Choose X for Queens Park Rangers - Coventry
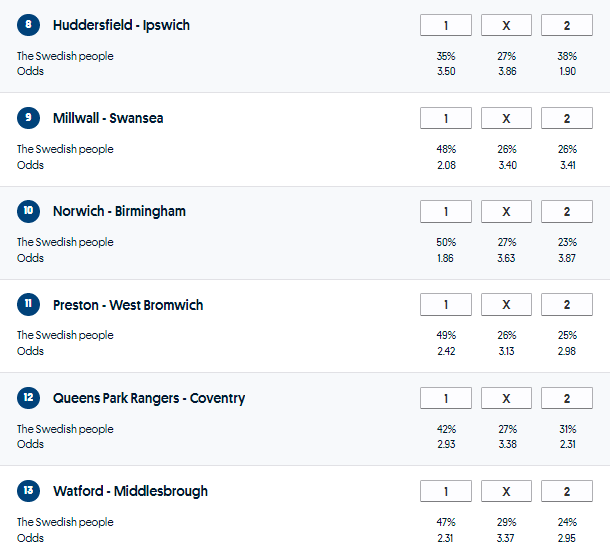610x559 pixels. (506, 398)
